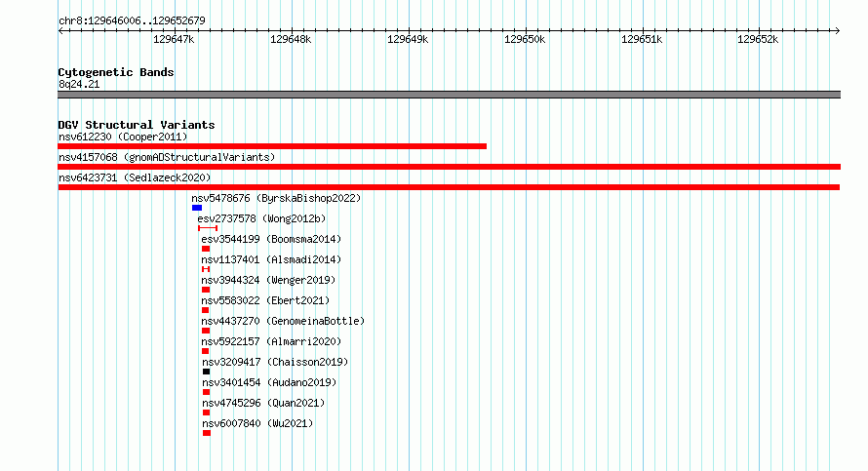Select the nsv6007840 red variant block
Image resolution: width=868 pixels, height=471 pixels.
pos(207,433)
